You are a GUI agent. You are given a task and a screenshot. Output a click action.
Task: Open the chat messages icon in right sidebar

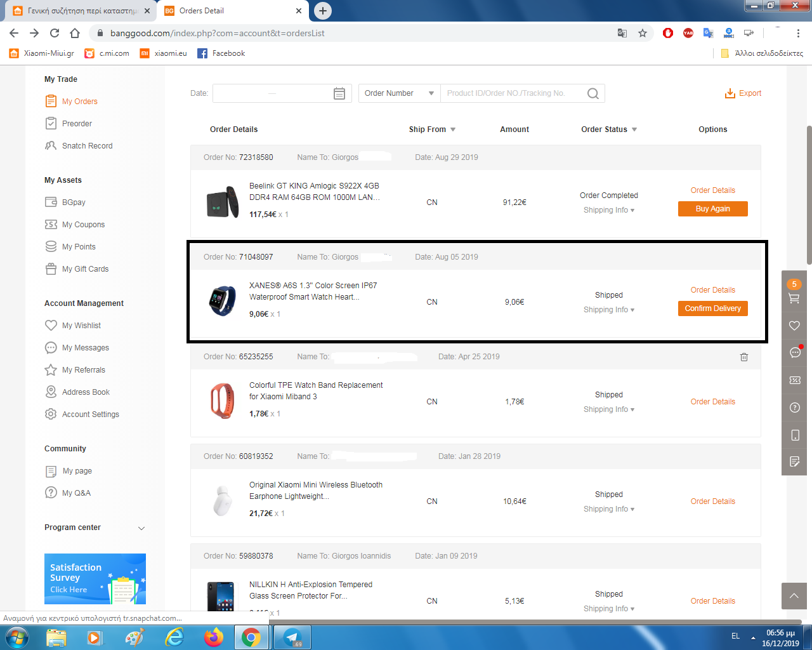point(794,352)
